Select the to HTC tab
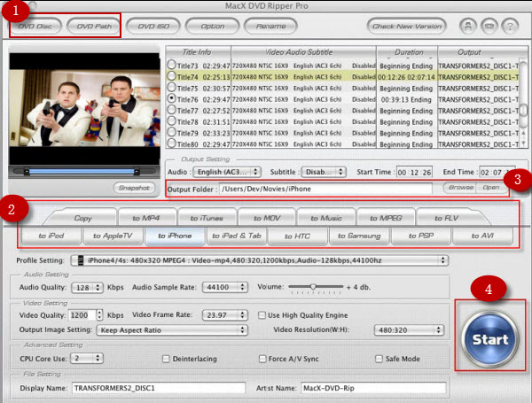Screen dimensions: 532x403 click(x=298, y=236)
